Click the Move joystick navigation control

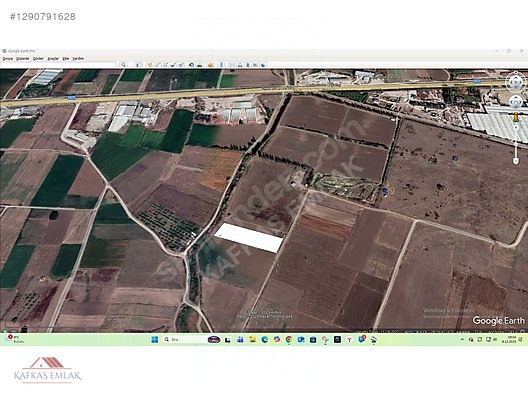pos(516,102)
